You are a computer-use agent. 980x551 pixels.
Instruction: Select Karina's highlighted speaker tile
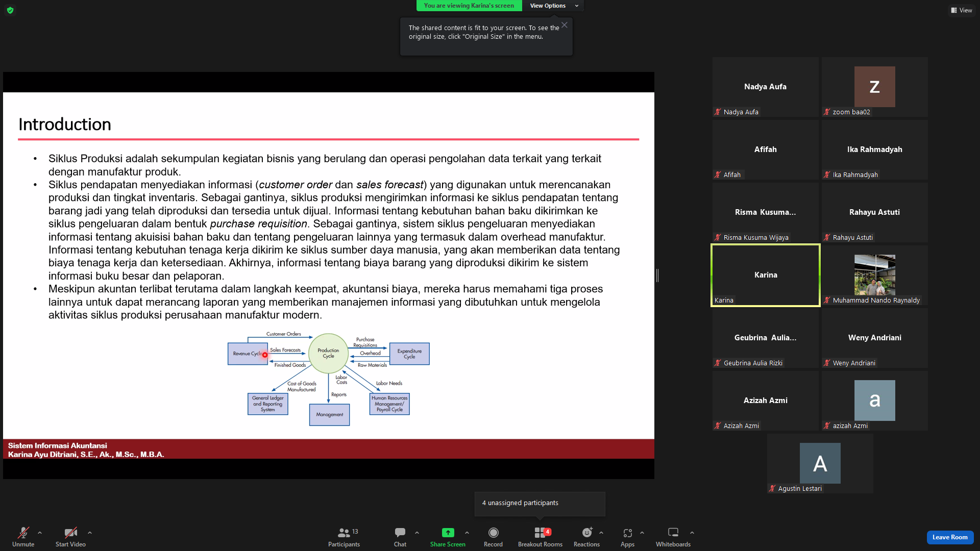[765, 275]
